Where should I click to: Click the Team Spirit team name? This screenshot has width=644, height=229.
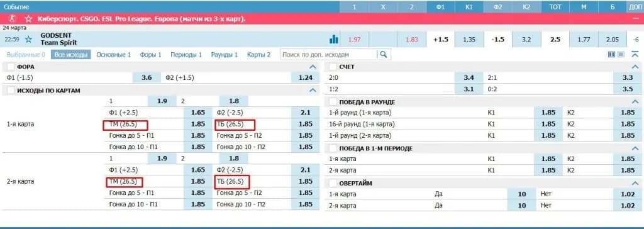tap(58, 43)
